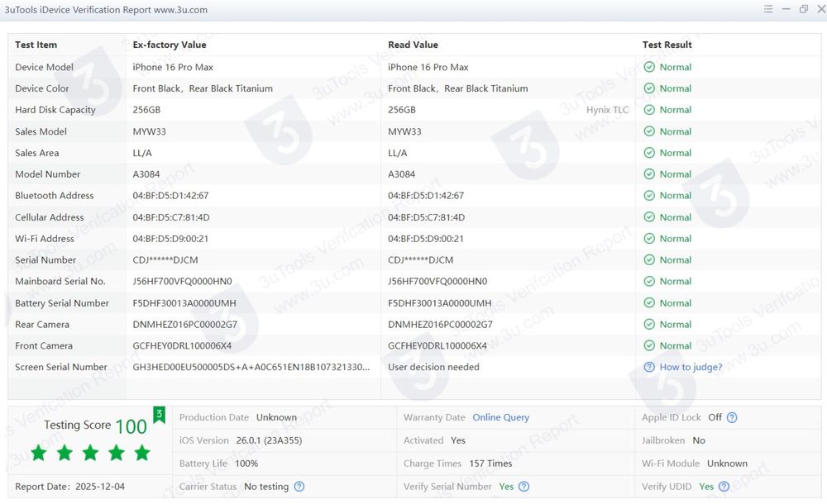Viewport: 827px width, 504px height.
Task: Click the green check icon in Sales Area row
Action: pyautogui.click(x=649, y=153)
